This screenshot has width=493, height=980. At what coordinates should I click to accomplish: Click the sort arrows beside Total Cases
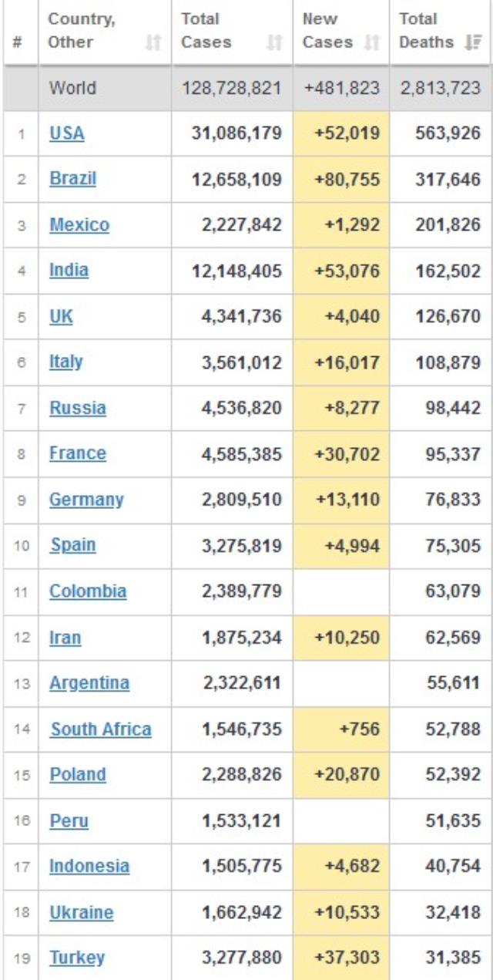[270, 44]
